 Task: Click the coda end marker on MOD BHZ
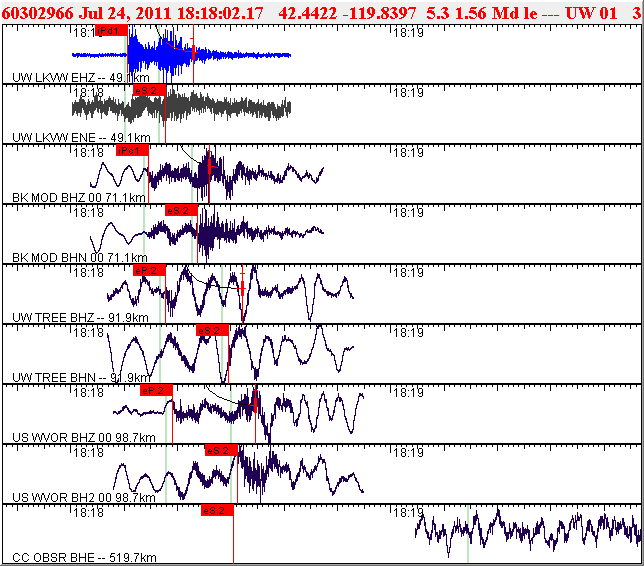click(x=209, y=165)
